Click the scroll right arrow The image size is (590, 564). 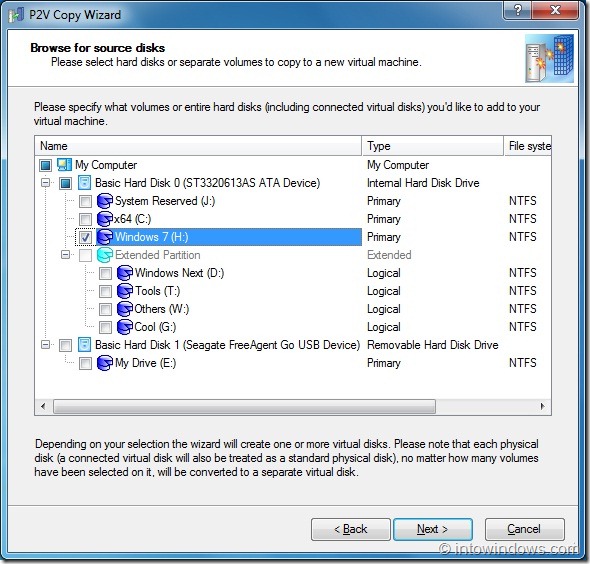click(542, 406)
